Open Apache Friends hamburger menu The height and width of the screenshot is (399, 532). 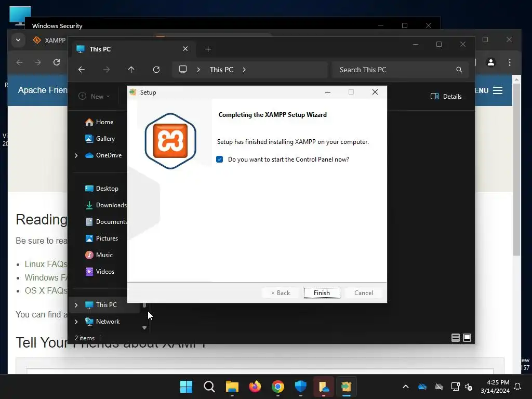pyautogui.click(x=498, y=90)
